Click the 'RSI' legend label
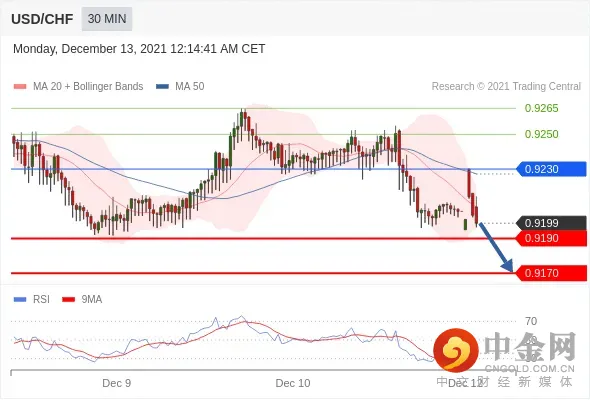 click(x=41, y=300)
